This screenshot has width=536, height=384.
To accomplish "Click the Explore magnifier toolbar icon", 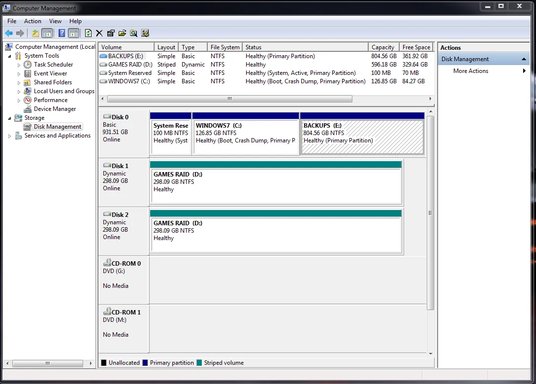I will pyautogui.click(x=134, y=33).
